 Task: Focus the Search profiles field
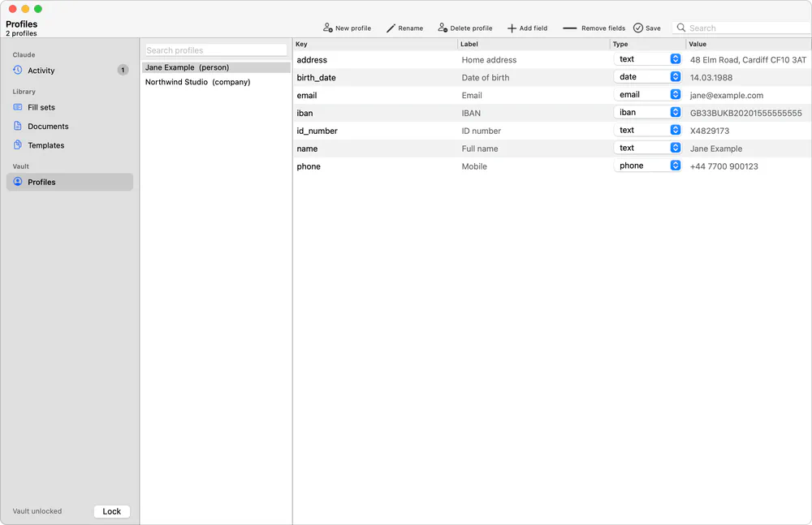point(216,50)
